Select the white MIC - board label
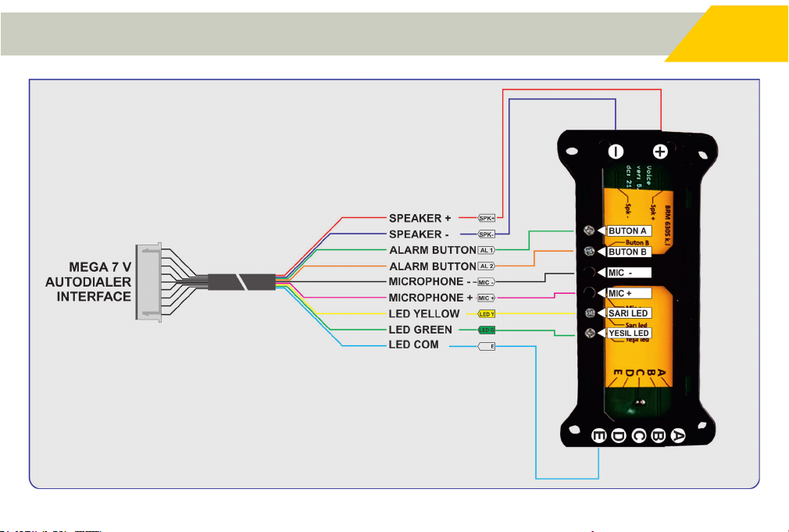The width and height of the screenshot is (789, 532). pos(630,273)
